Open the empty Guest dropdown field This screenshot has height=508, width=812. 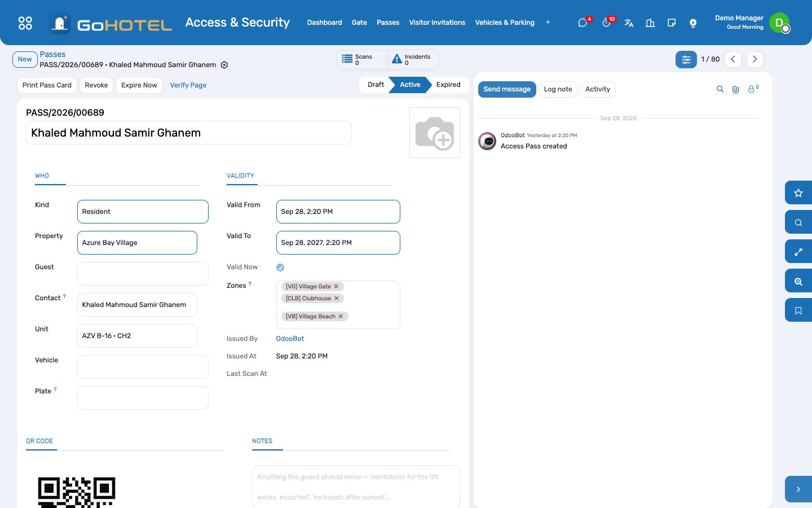click(143, 274)
